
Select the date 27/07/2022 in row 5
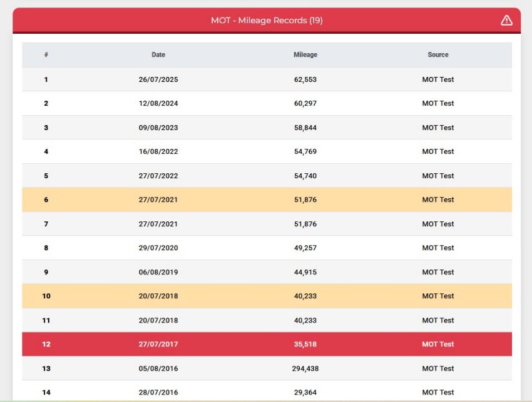158,176
